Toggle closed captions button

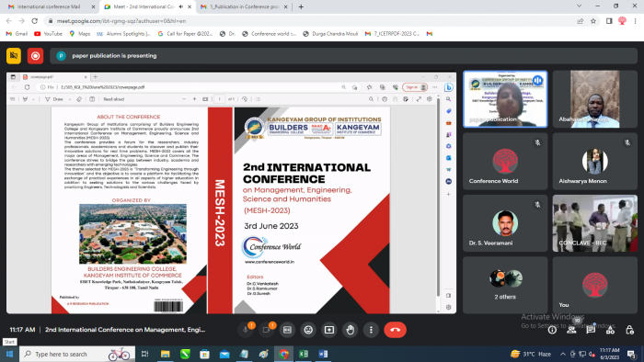[x=287, y=330]
